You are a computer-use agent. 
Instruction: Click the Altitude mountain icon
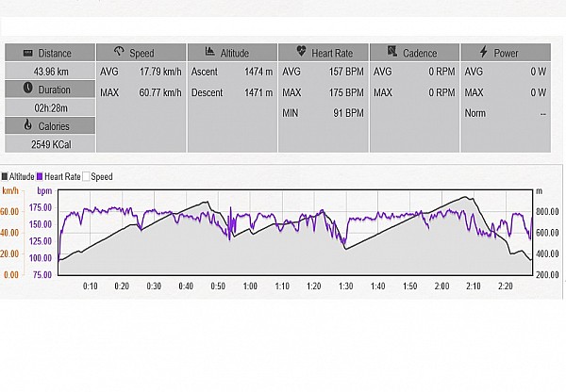[208, 53]
